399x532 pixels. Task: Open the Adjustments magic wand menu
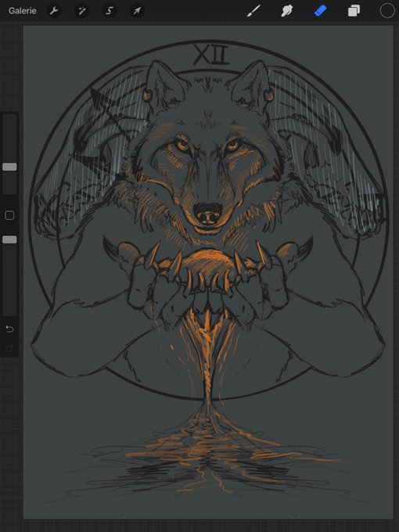(82, 11)
